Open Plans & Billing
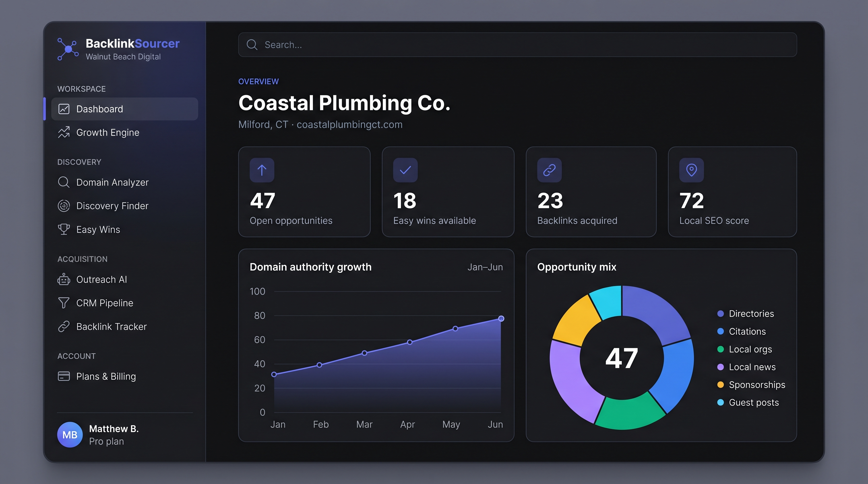 (125, 376)
